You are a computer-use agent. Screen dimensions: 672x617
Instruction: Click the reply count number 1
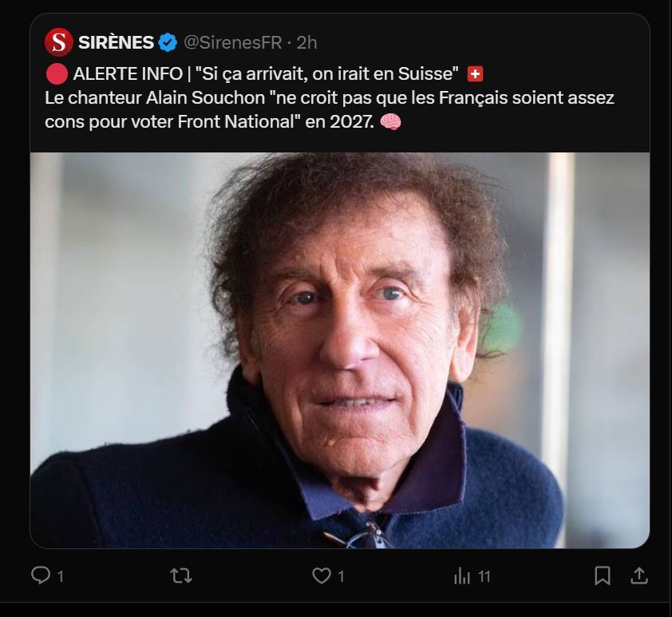click(x=61, y=575)
